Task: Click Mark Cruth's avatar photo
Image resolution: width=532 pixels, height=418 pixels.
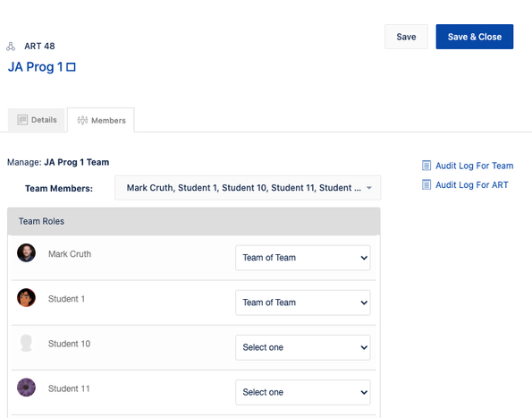Action: pos(26,252)
